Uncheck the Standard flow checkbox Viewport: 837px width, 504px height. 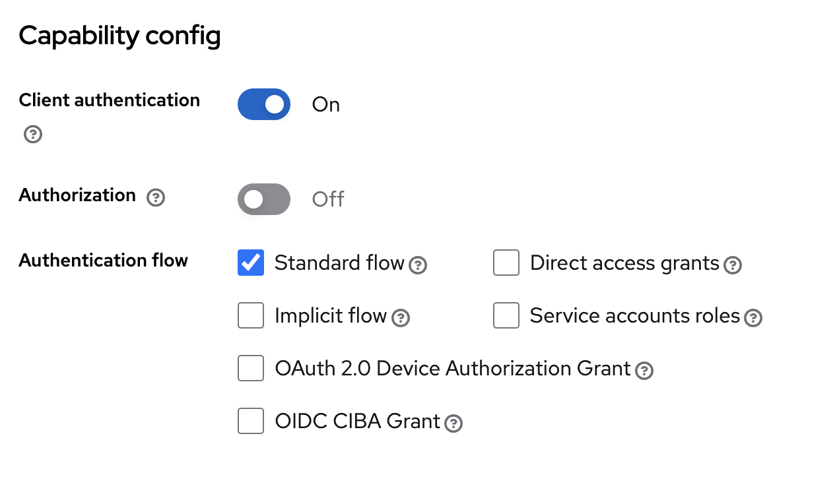tap(251, 263)
